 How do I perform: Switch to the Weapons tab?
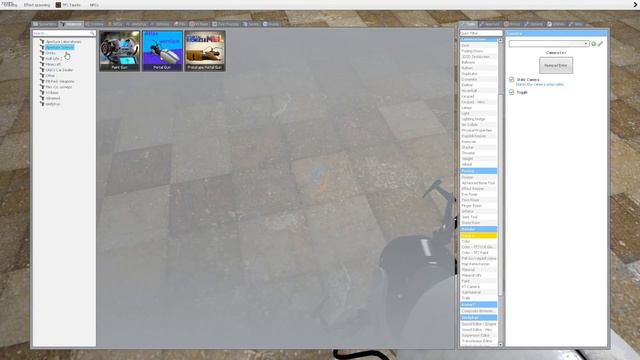click(71, 24)
